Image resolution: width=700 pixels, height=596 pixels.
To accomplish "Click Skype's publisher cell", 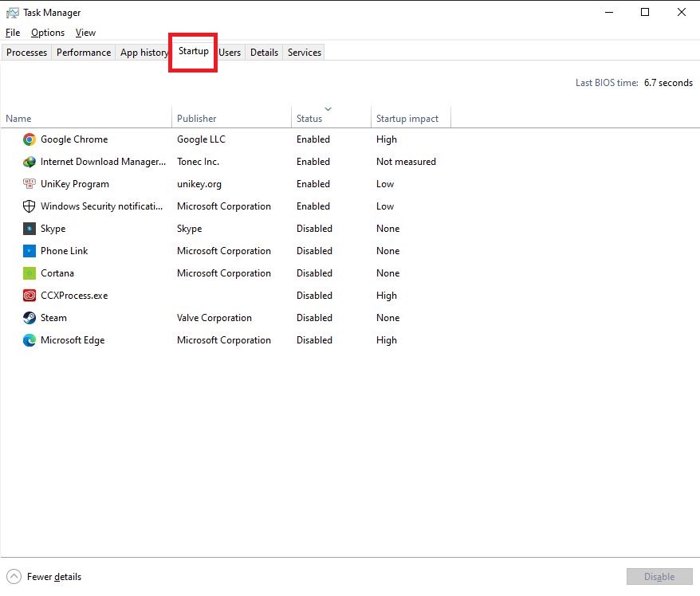I will click(x=189, y=229).
